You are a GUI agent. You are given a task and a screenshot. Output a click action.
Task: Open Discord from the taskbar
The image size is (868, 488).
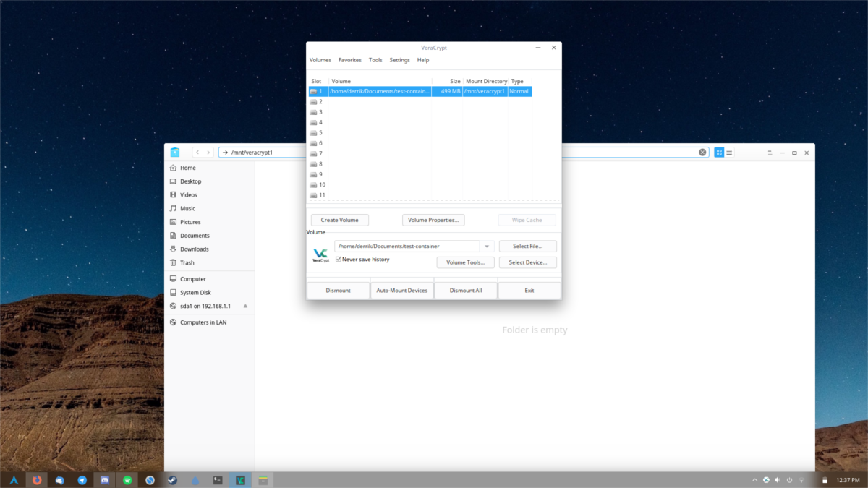click(104, 479)
